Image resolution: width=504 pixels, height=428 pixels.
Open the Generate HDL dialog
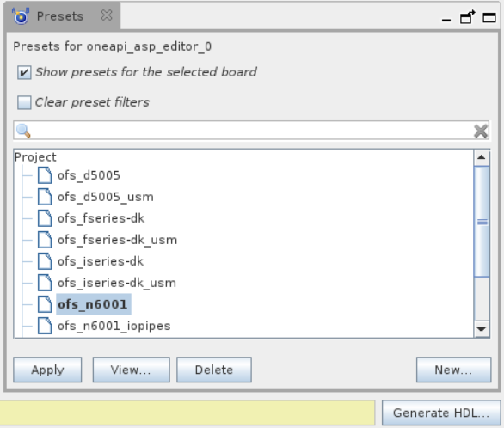pos(441,413)
